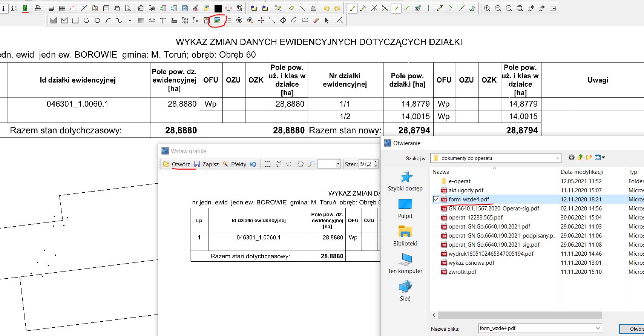Screen dimensions: 644x336
Task: Increase the Szer. value with stepper up
Action: click(x=376, y=162)
